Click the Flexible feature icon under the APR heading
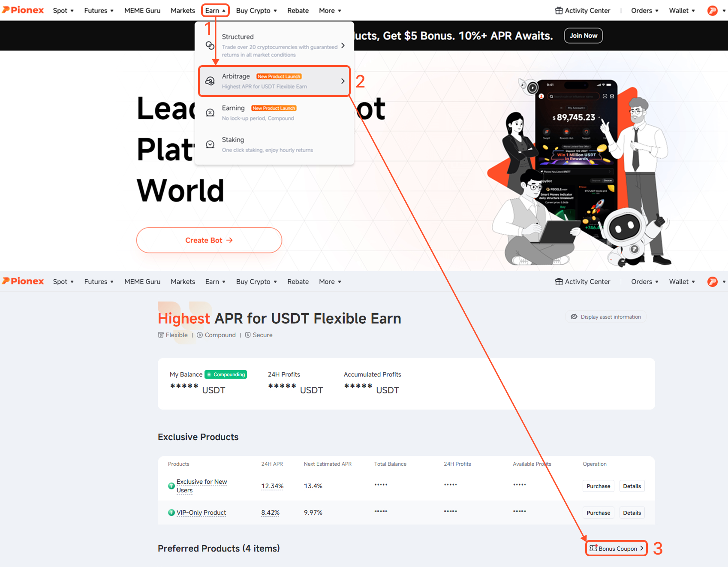The width and height of the screenshot is (728, 567). (x=161, y=335)
